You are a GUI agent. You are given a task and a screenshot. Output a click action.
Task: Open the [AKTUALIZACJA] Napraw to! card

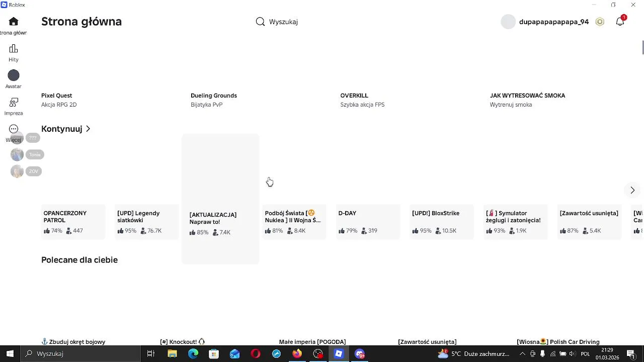coord(220,199)
